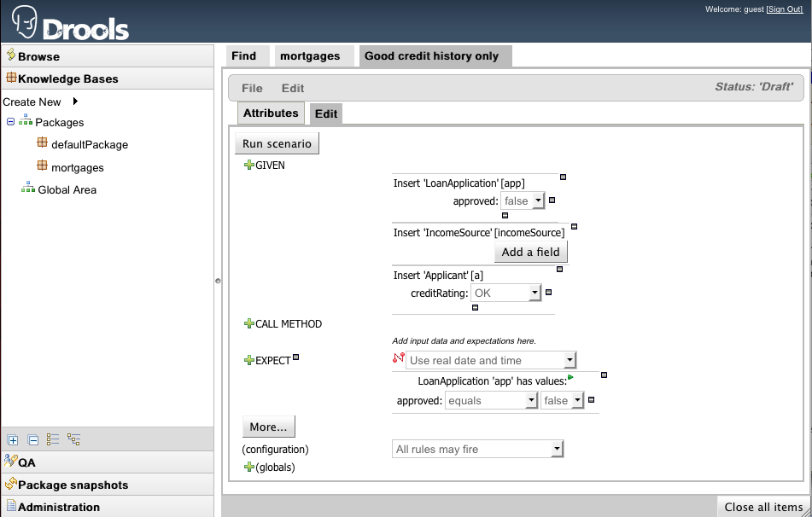Click the green plus next to CALL METHOD
The height and width of the screenshot is (517, 812).
(x=249, y=324)
